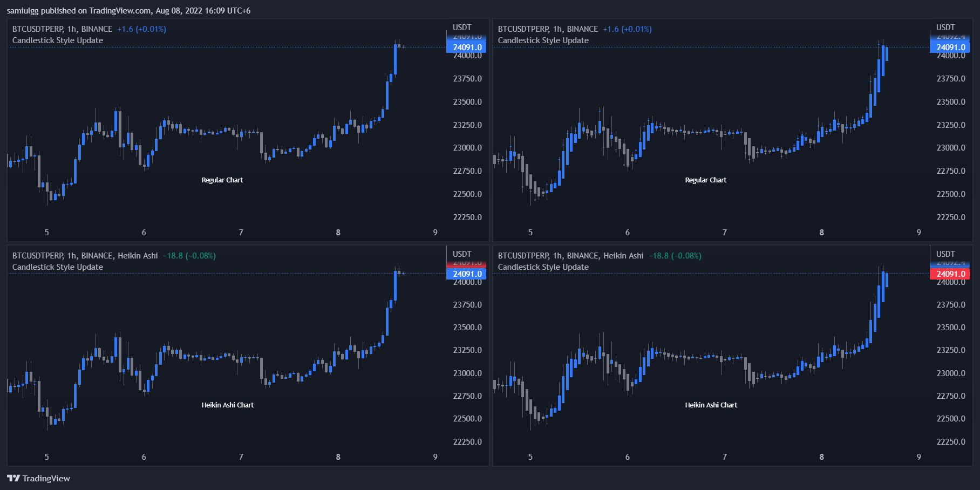The height and width of the screenshot is (490, 980).
Task: Click 22250.0 on bottom-left chart price axis
Action: pyautogui.click(x=467, y=442)
